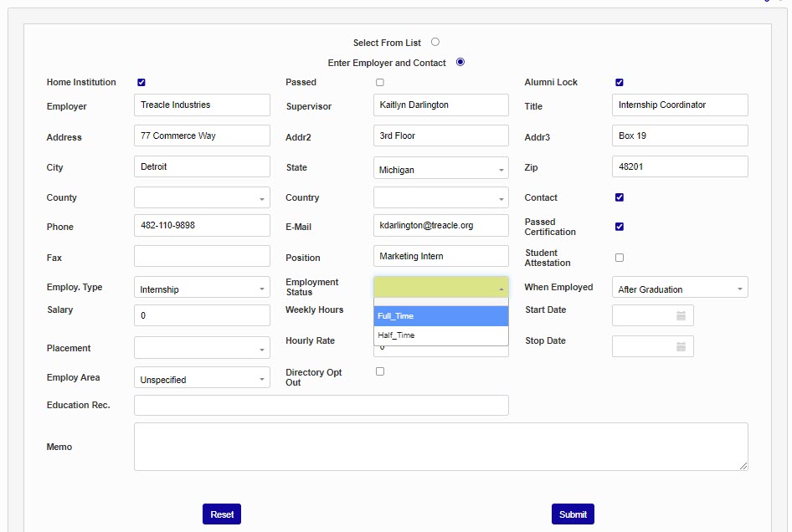Viewport: 792px width, 532px height.
Task: Focus the Education Rec. text field
Action: point(321,405)
